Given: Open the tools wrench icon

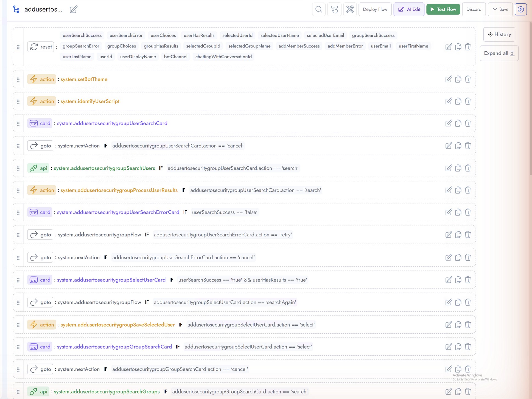Looking at the screenshot, I should click(x=350, y=9).
